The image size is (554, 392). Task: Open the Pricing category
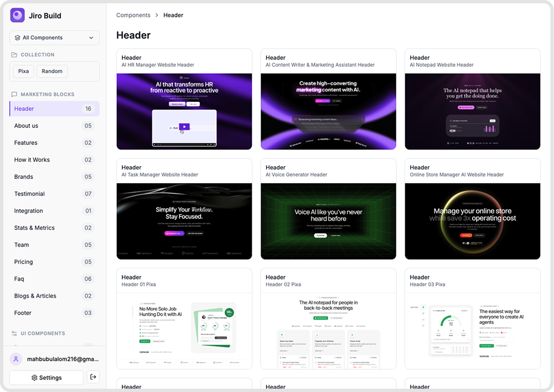(23, 262)
